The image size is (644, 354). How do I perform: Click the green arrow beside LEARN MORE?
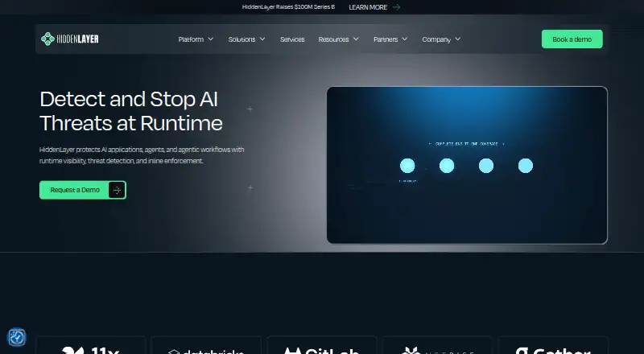click(x=396, y=7)
